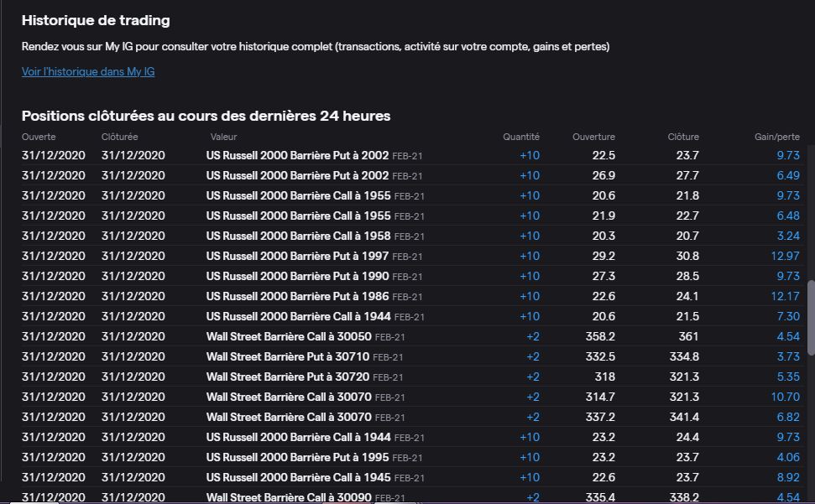The image size is (815, 504).
Task: Click the Valeur column header
Action: coord(223,137)
